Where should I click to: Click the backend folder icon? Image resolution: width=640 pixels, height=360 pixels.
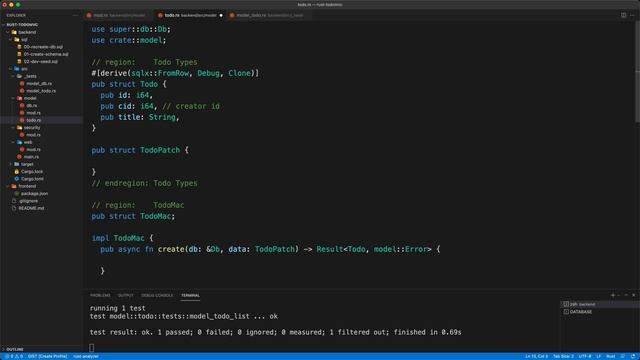coord(14,32)
